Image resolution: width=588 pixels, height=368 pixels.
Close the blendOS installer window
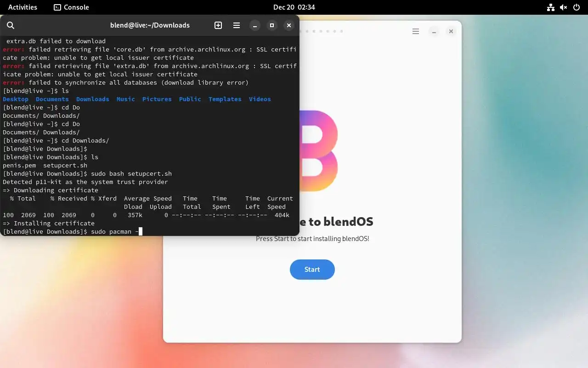[x=451, y=31]
